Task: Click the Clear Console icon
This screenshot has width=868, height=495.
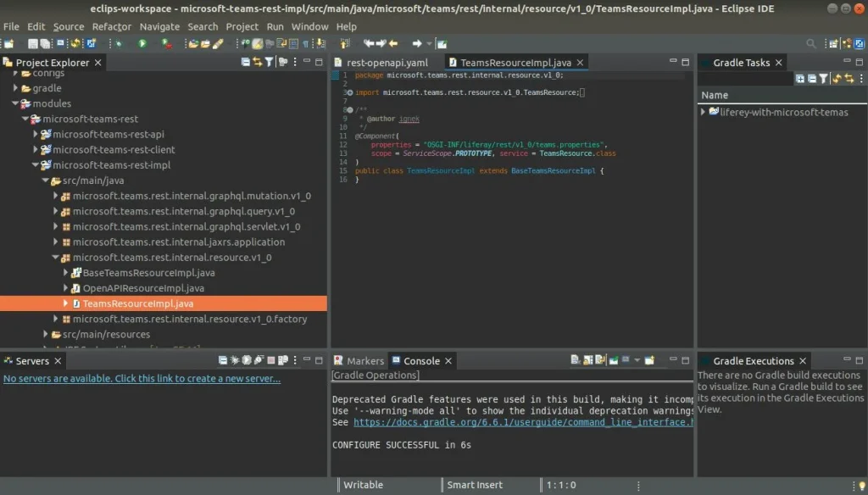Action: (x=576, y=361)
